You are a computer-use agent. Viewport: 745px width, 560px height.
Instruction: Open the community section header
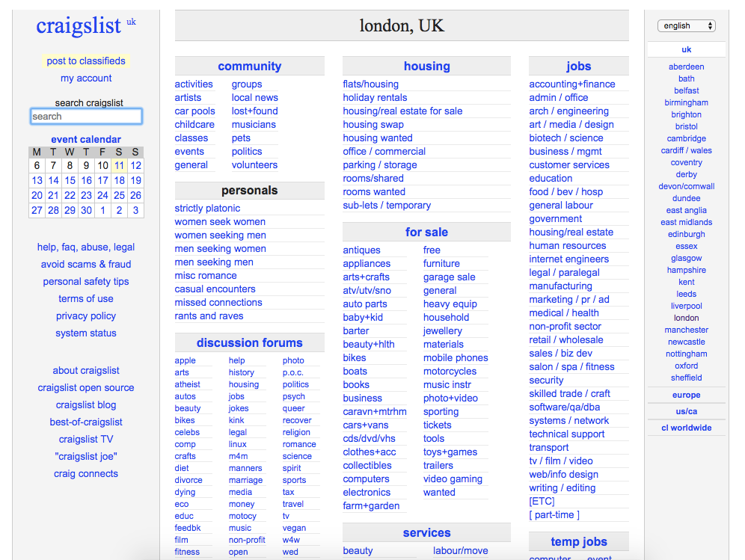tap(249, 66)
